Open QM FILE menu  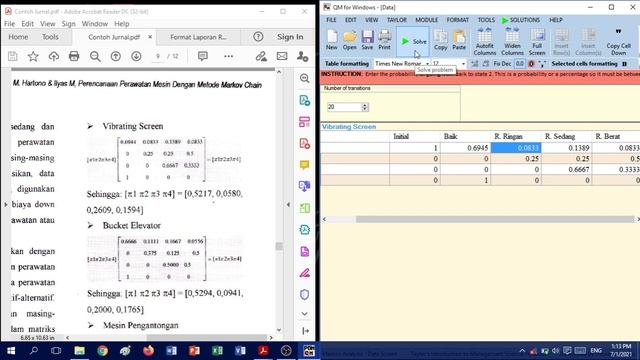[331, 20]
